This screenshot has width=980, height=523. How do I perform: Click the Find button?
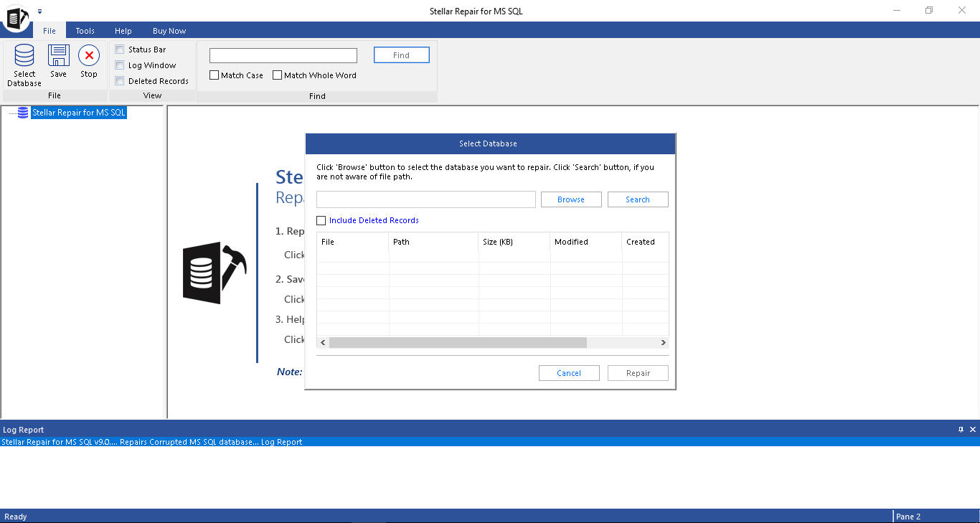[x=402, y=55]
